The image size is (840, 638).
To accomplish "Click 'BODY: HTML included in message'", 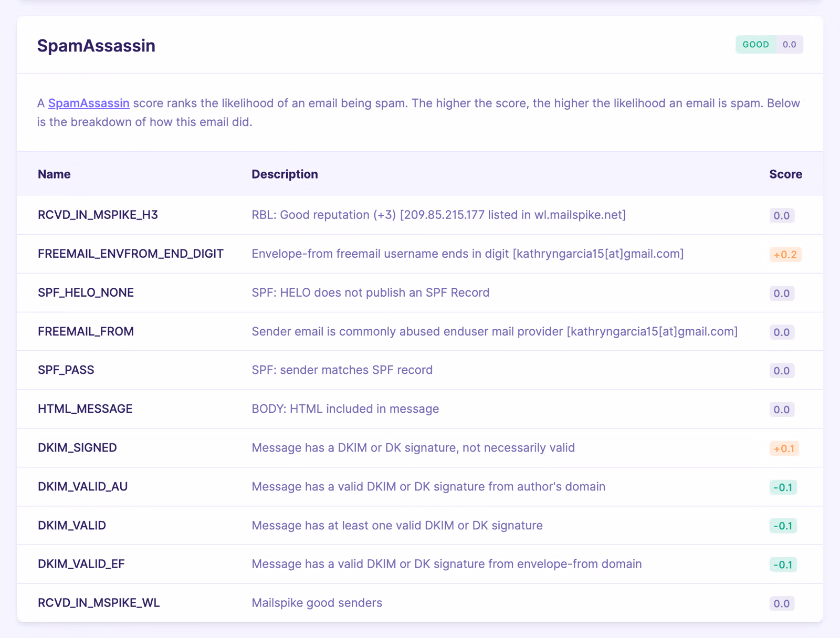I will [x=345, y=409].
